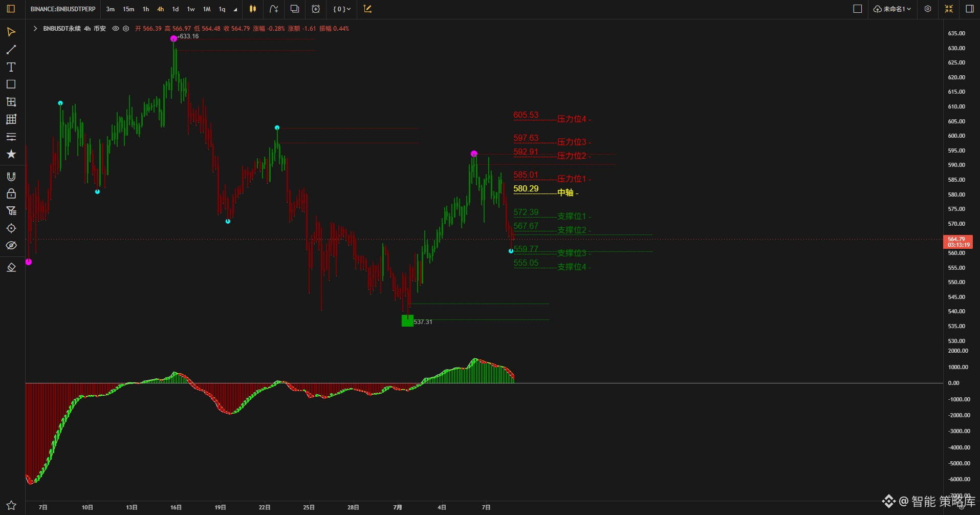Choose the text annotation tool
Screen dimensions: 980x515
point(11,67)
